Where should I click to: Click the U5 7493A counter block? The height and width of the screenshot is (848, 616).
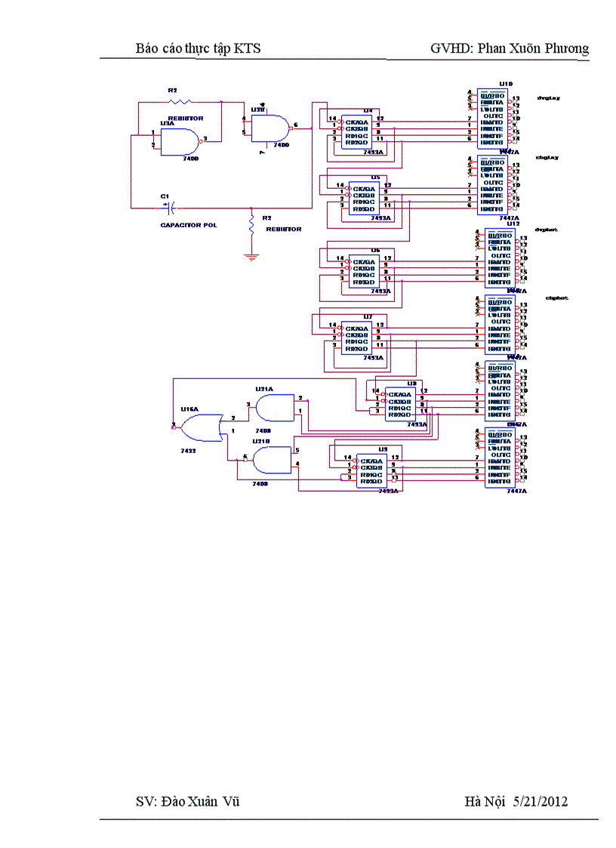click(x=365, y=198)
